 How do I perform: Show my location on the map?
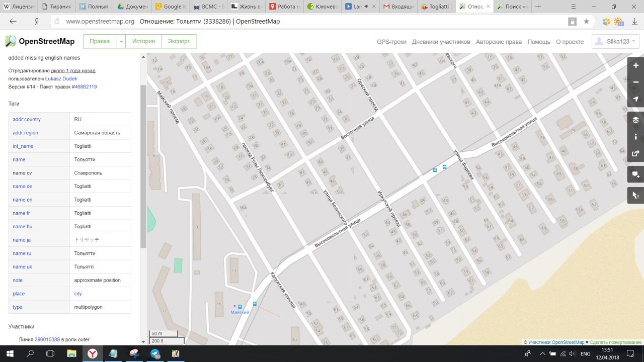click(x=636, y=99)
